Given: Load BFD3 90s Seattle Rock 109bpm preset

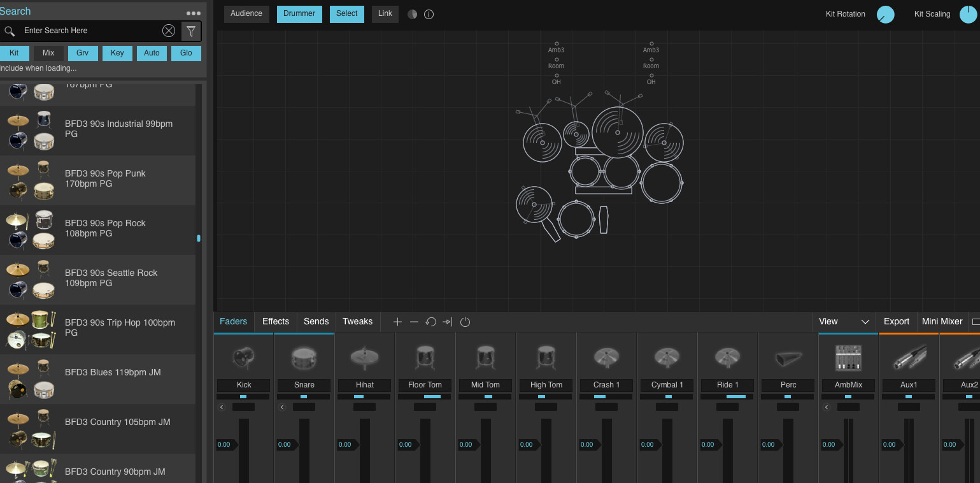Looking at the screenshot, I should [98, 280].
